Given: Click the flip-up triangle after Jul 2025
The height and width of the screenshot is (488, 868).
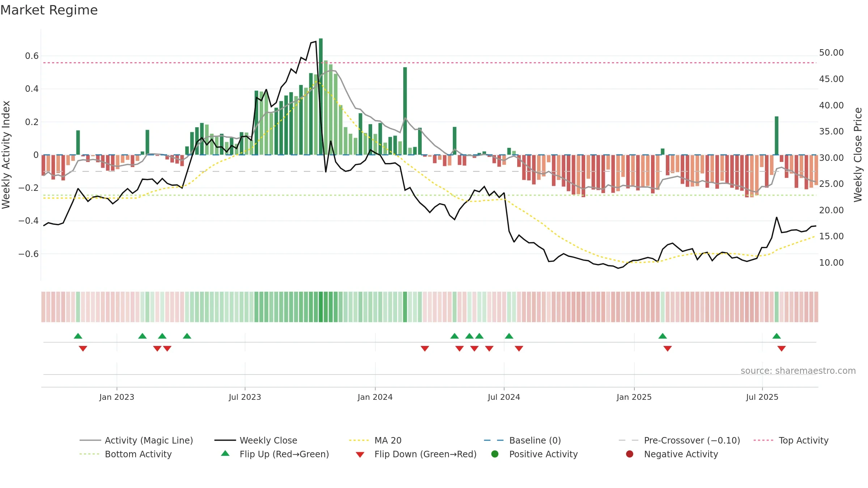Looking at the screenshot, I should (x=776, y=336).
